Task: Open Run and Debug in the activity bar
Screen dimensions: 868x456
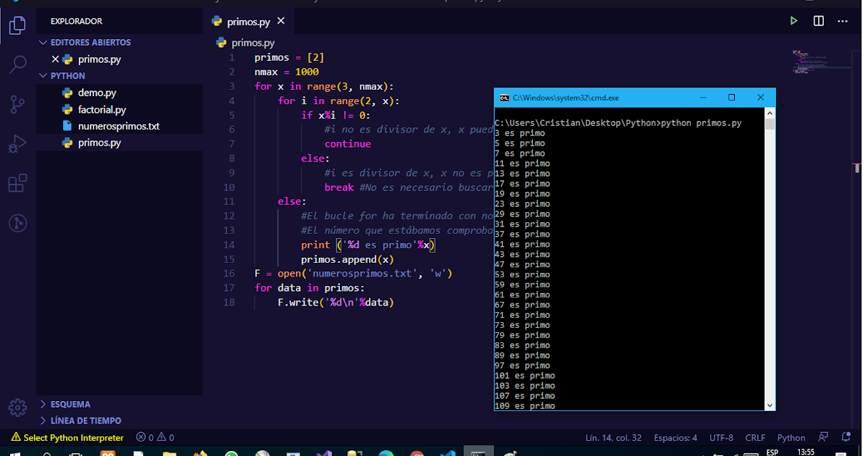Action: [x=16, y=143]
